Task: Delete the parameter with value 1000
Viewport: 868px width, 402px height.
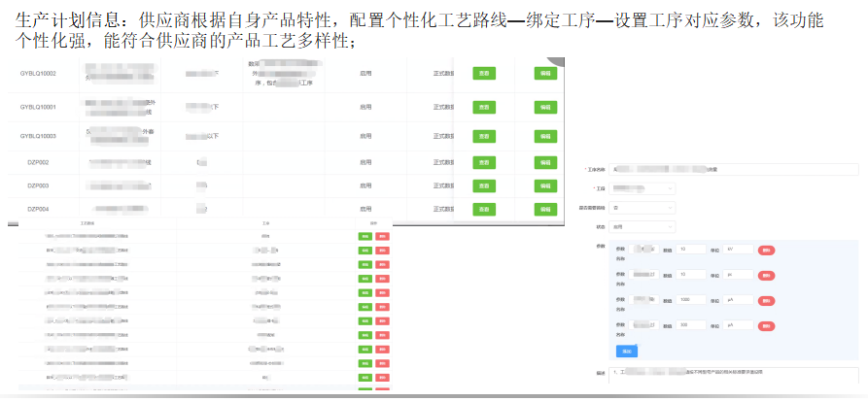Action: coord(766,301)
